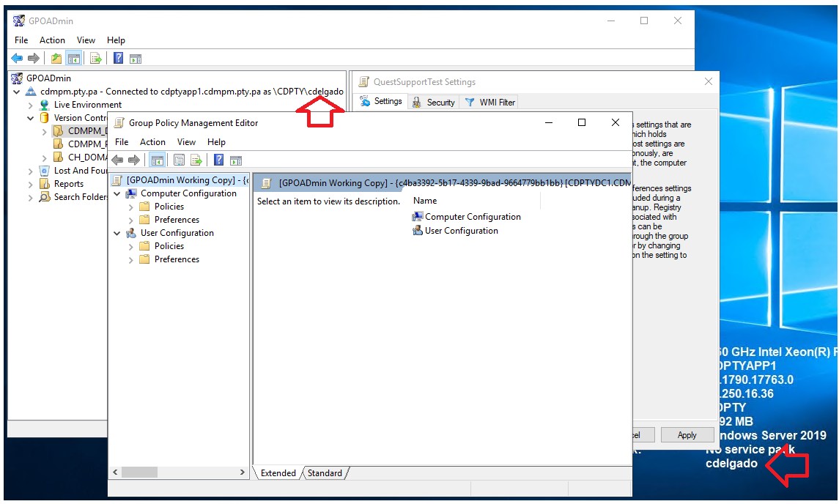
Task: Select User Configuration in editor tree
Action: point(177,233)
